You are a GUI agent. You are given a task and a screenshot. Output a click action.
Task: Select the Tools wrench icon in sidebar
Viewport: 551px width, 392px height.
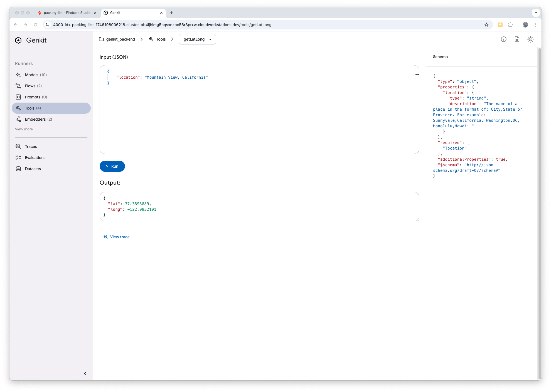click(x=18, y=108)
